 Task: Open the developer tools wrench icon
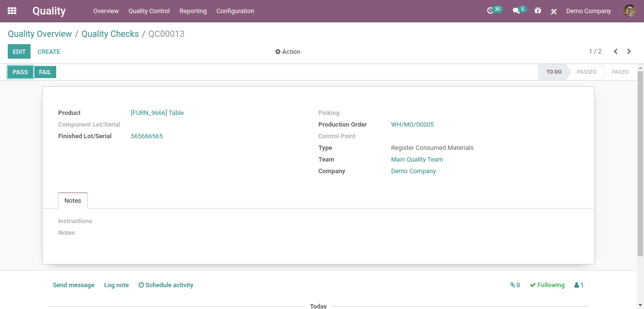[553, 11]
